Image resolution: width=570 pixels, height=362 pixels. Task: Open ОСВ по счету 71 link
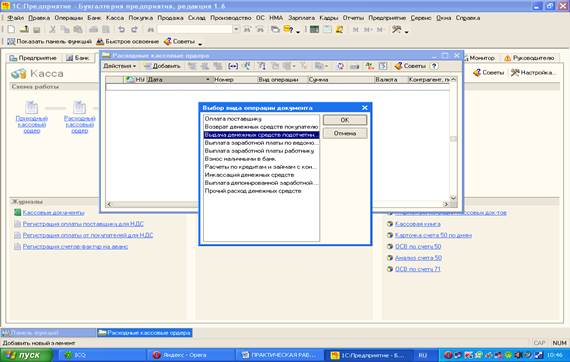point(418,269)
